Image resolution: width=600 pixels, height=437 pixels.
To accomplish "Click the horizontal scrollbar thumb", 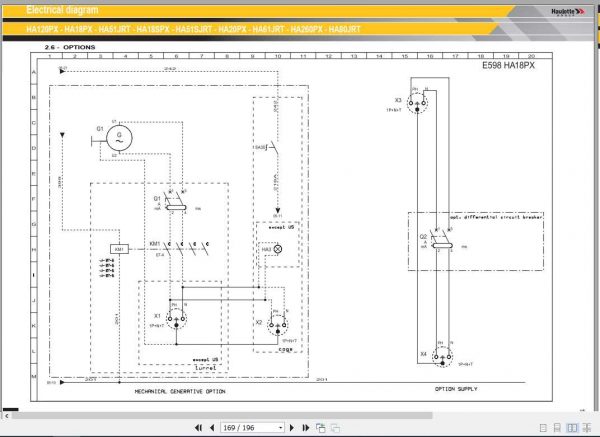I will [222, 416].
